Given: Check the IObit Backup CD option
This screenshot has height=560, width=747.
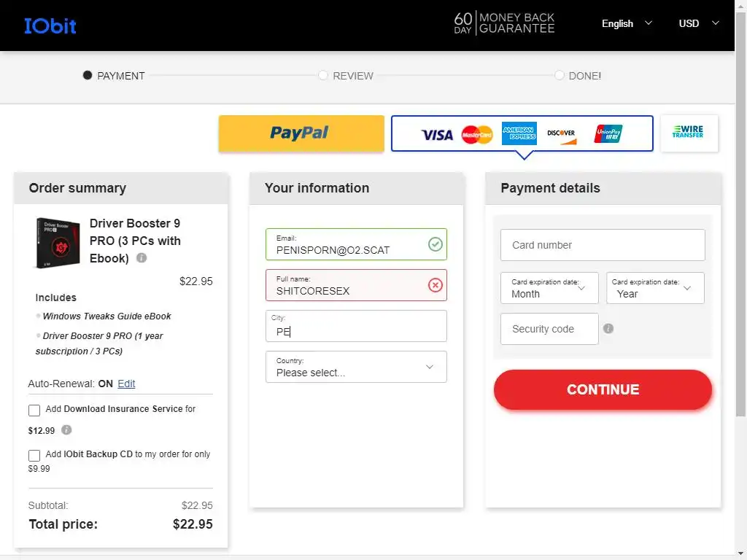Looking at the screenshot, I should [x=34, y=455].
